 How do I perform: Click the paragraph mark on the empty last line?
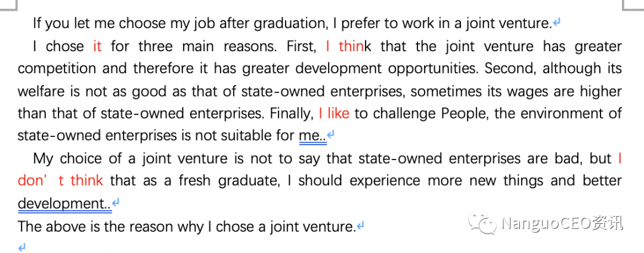pyautogui.click(x=22, y=247)
